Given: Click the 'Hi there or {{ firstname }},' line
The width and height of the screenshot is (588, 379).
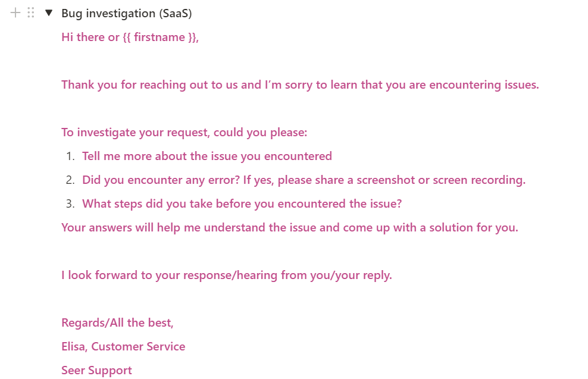Looking at the screenshot, I should (x=130, y=37).
